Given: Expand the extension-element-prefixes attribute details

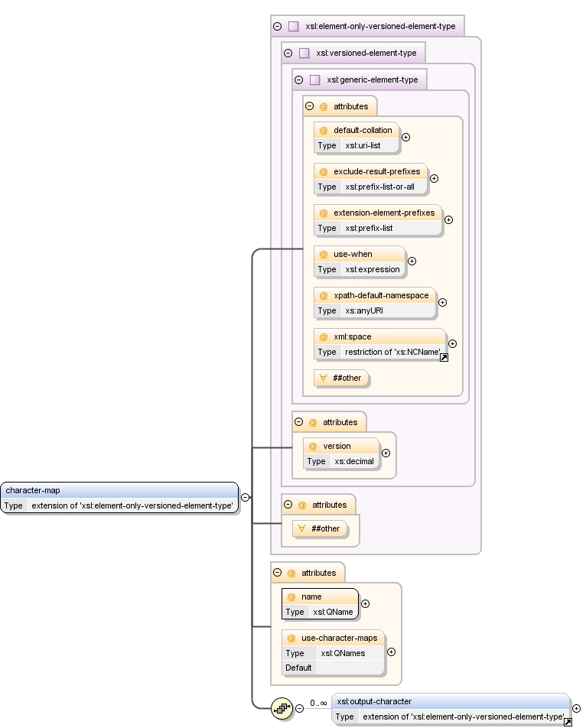Looking at the screenshot, I should point(448,220).
